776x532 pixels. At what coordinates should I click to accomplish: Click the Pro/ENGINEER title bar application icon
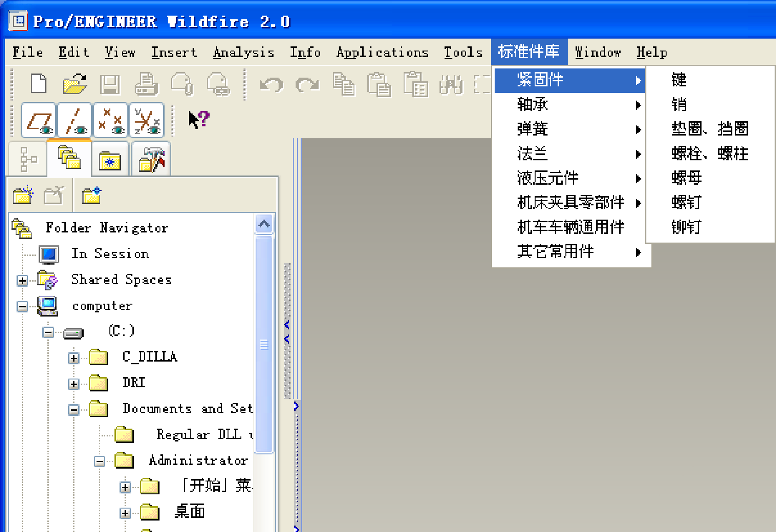tap(19, 21)
